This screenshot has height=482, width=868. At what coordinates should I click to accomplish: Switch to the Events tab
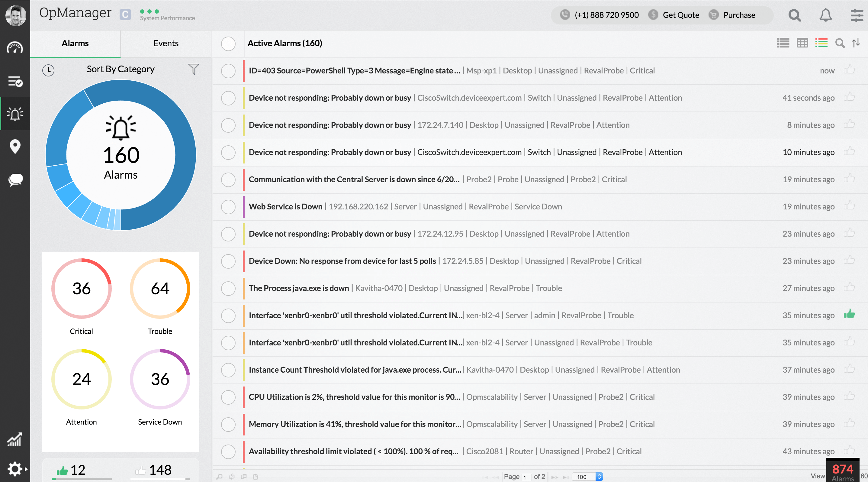pos(166,43)
